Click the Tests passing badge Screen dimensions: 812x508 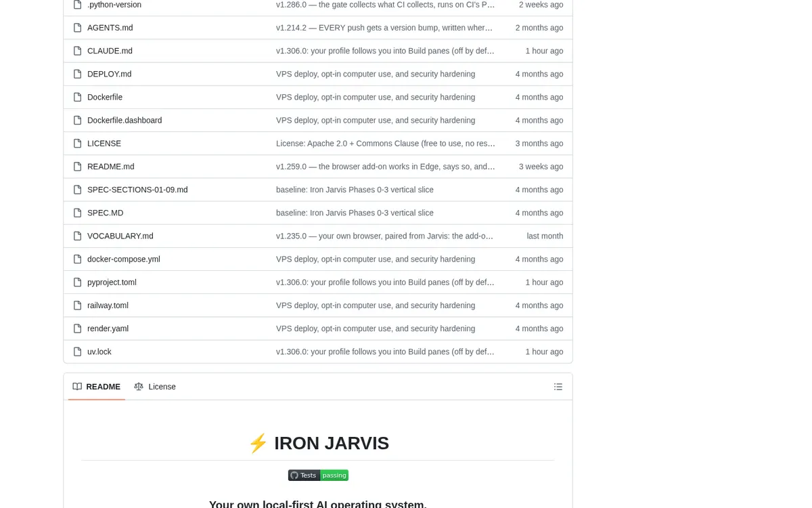[x=318, y=475]
